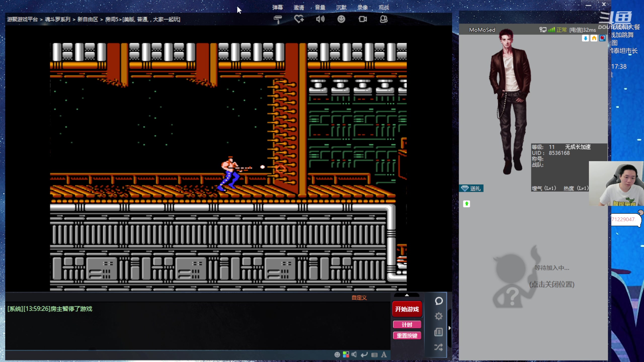Image resolution: width=644 pixels, height=362 pixels.
Task: Open the 音量 menu label
Action: (x=320, y=7)
